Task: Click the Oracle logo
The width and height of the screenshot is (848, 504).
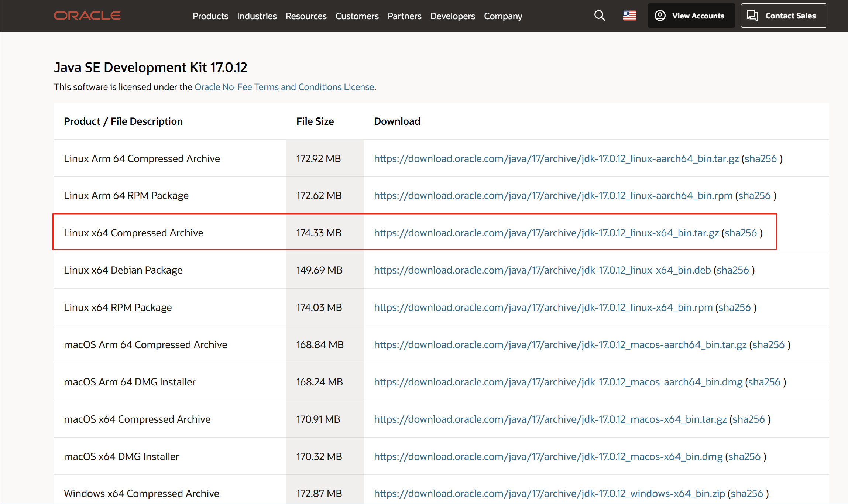Action: (x=87, y=16)
